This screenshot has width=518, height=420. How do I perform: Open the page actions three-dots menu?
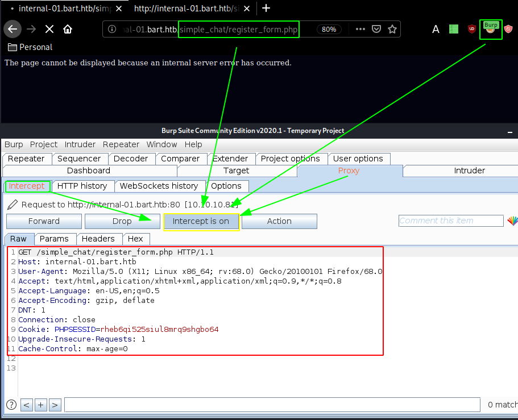[360, 29]
